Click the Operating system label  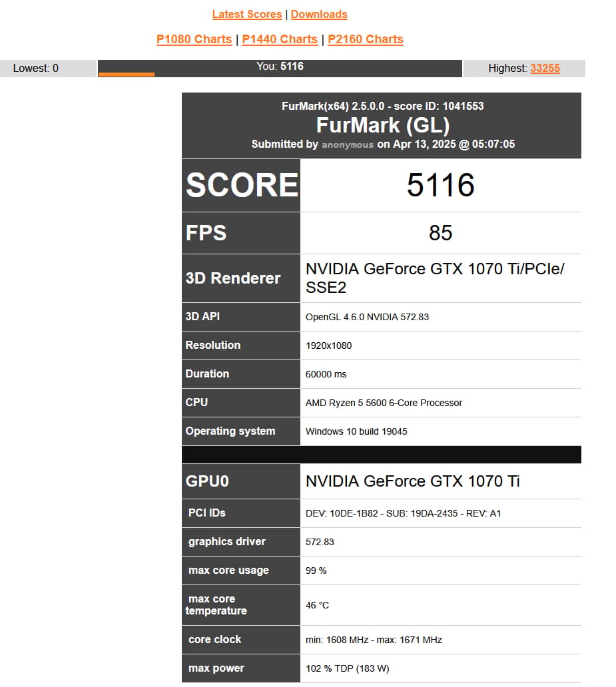(x=230, y=431)
